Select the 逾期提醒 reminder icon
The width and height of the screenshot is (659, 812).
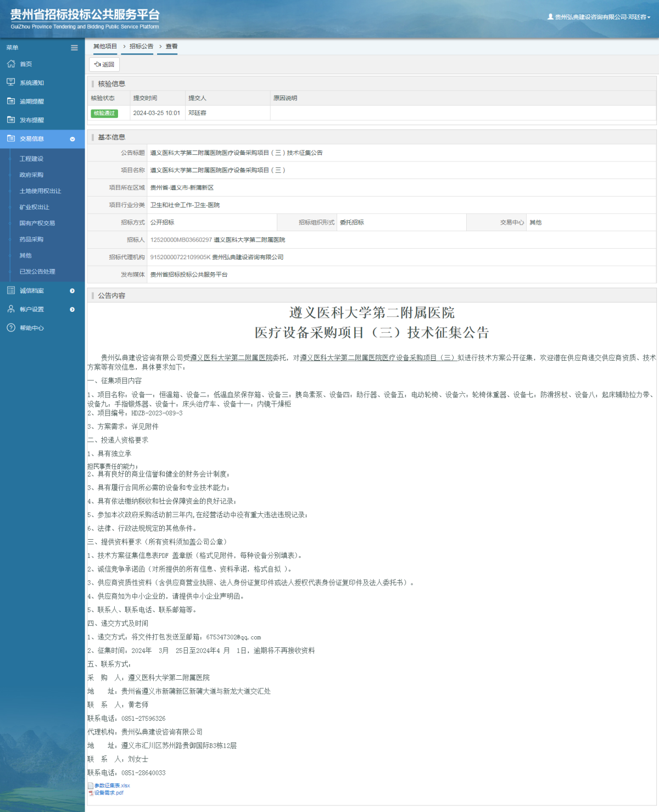coord(11,101)
